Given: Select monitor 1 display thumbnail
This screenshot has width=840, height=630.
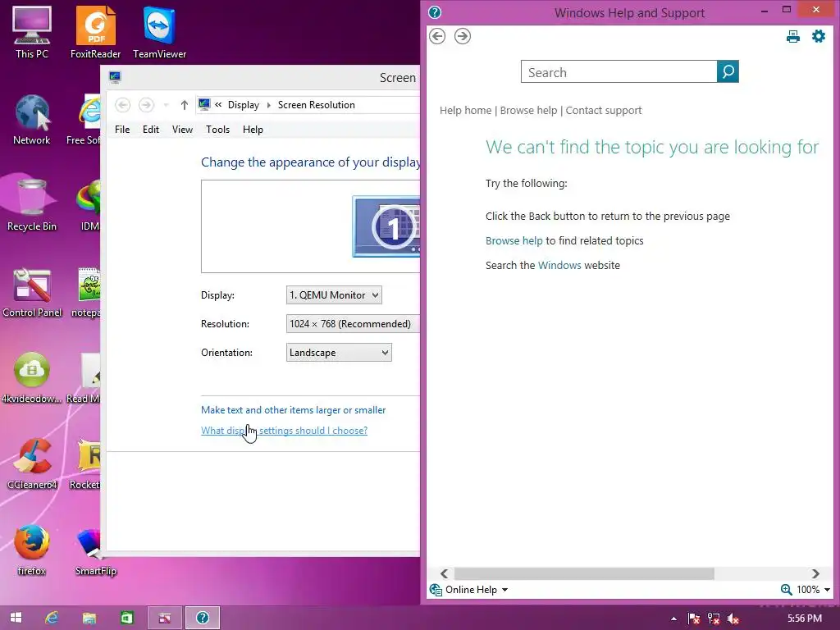Looking at the screenshot, I should tap(387, 226).
